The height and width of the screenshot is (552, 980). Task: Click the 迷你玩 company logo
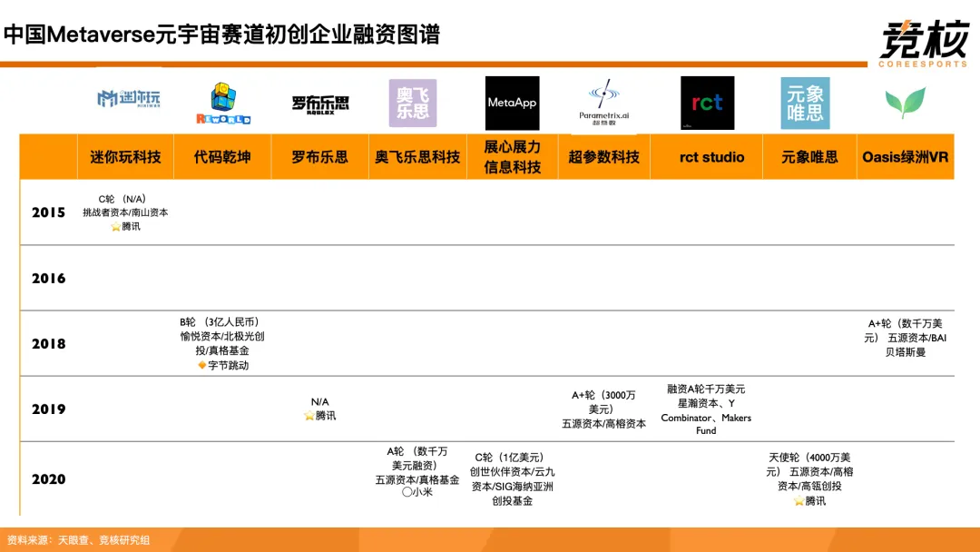coord(129,99)
